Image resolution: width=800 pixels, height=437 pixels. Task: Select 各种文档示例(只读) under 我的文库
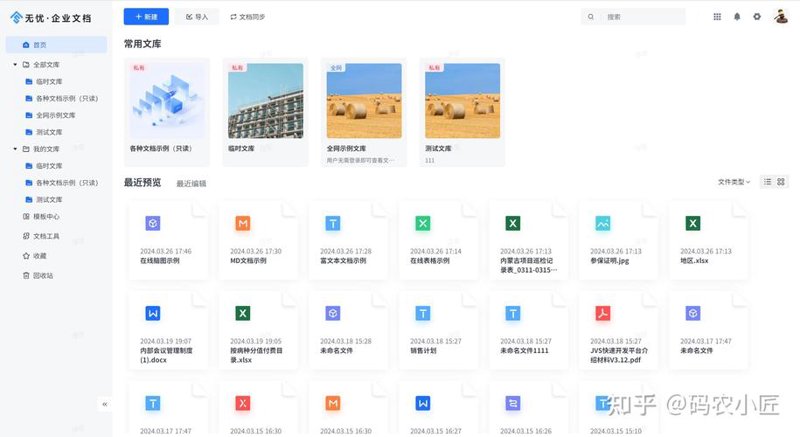pos(66,183)
